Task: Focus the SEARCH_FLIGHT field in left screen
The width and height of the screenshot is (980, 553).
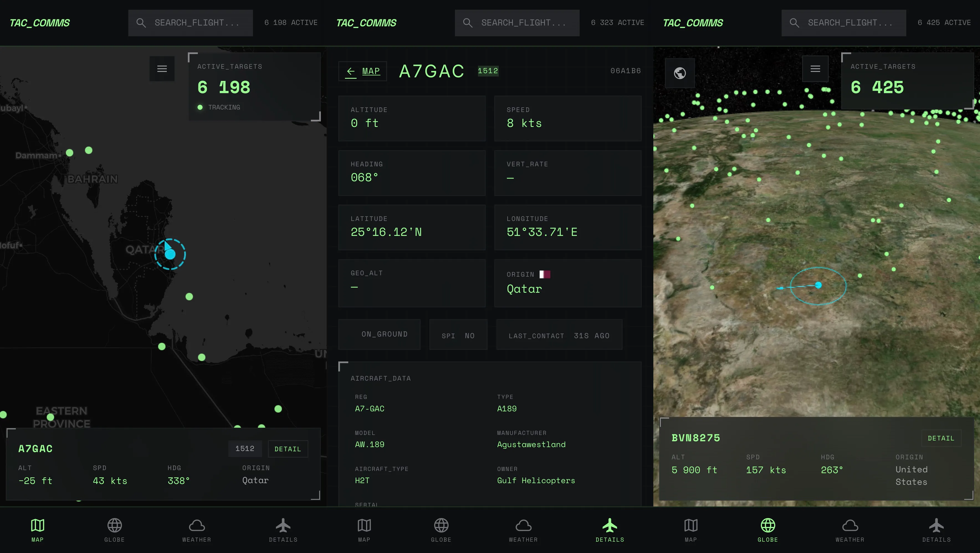Action: 191,23
